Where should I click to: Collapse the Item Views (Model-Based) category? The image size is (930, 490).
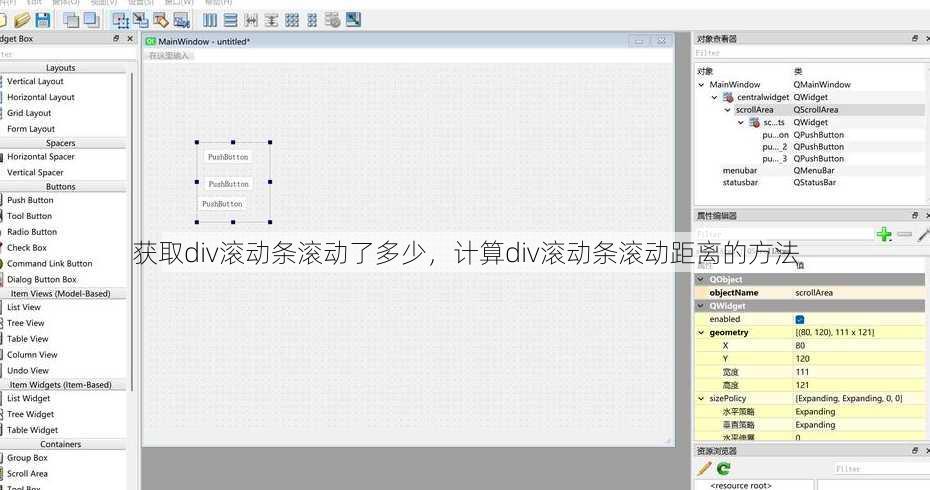[60, 294]
